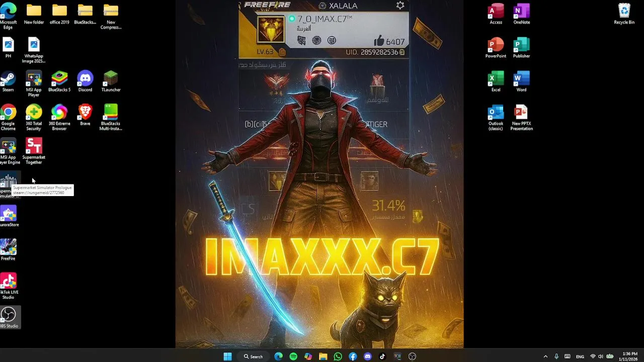Launch BlueStacks 5 from desktop
The image size is (644, 362).
click(x=59, y=82)
